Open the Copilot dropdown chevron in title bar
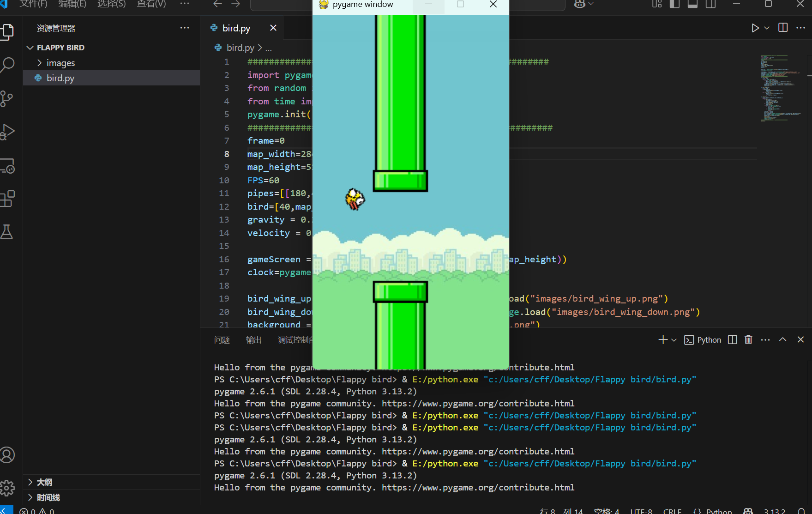Image resolution: width=812 pixels, height=514 pixels. pyautogui.click(x=591, y=4)
